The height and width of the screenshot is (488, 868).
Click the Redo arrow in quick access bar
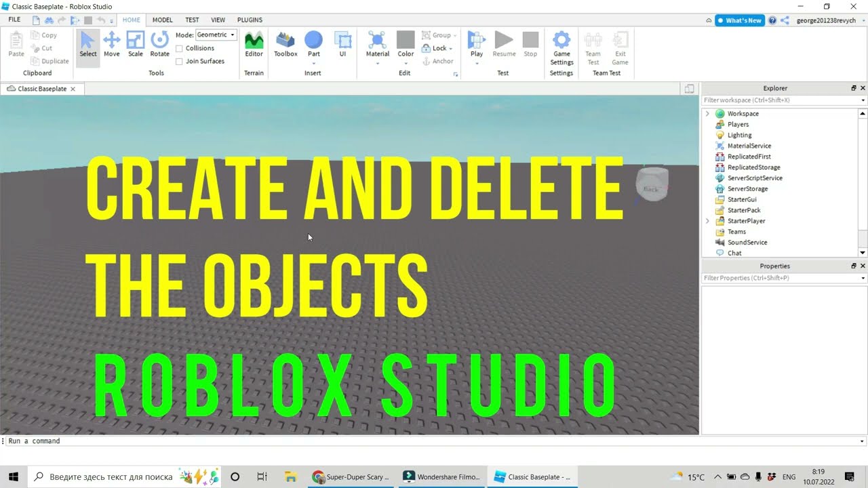click(62, 20)
